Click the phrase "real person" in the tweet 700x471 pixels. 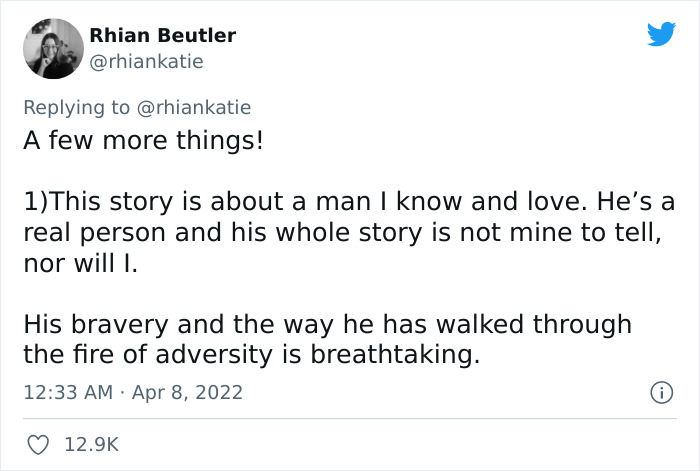(x=84, y=233)
